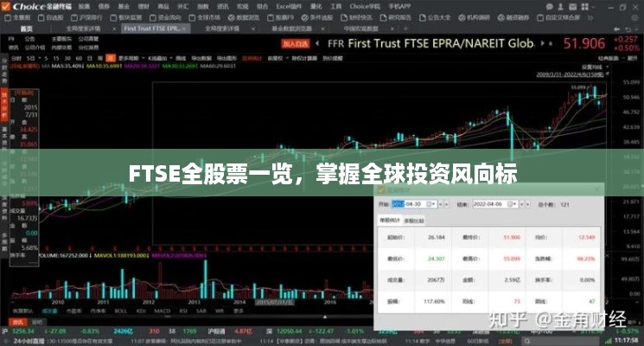The height and width of the screenshot is (346, 644).
Task: Click the back arrow icon below window controls
Action: pyautogui.click(x=617, y=29)
